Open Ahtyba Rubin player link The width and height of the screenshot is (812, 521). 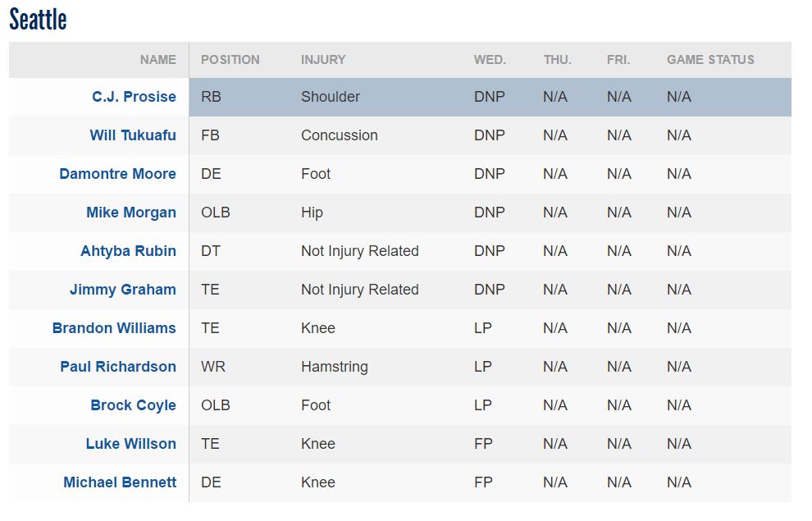click(129, 251)
